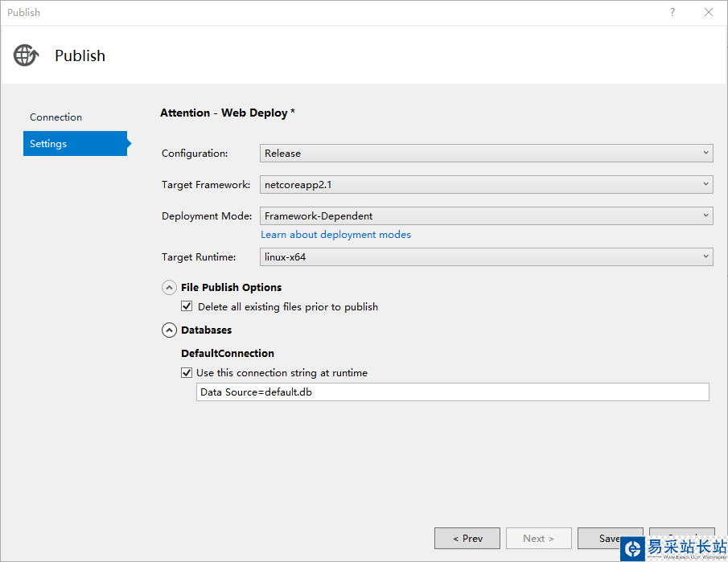Open the Configuration dropdown showing Release
The height and width of the screenshot is (562, 728).
487,153
